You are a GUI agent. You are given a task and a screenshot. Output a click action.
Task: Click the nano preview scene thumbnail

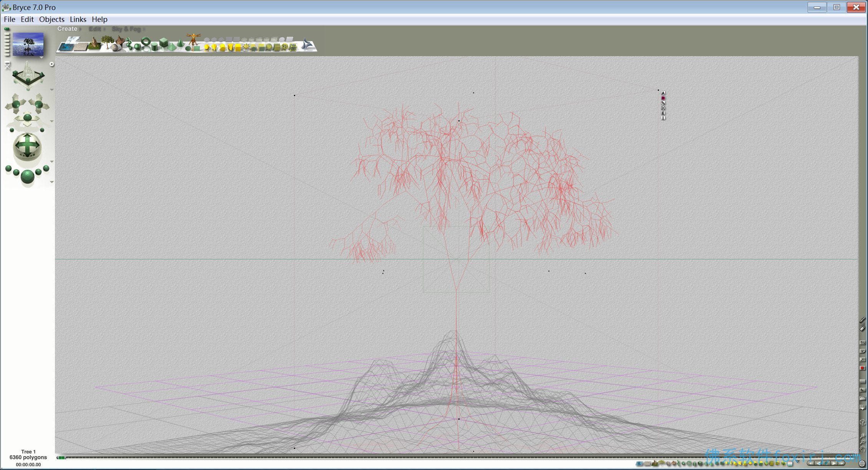(x=28, y=44)
